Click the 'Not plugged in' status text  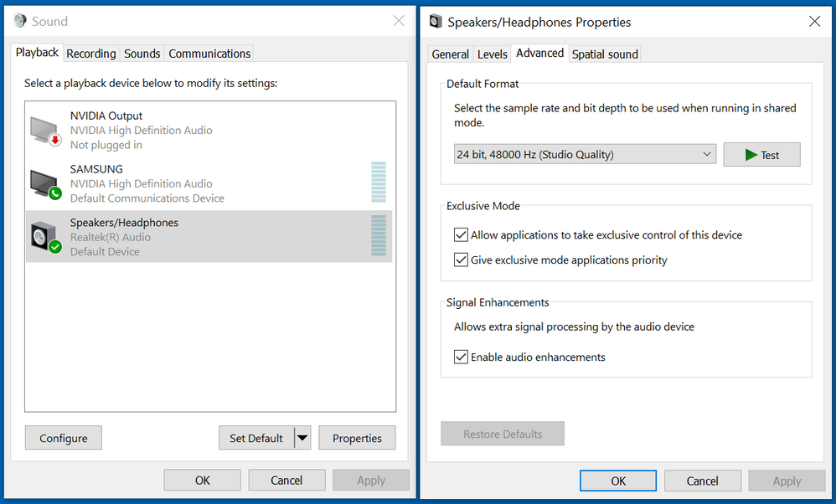[x=106, y=145]
